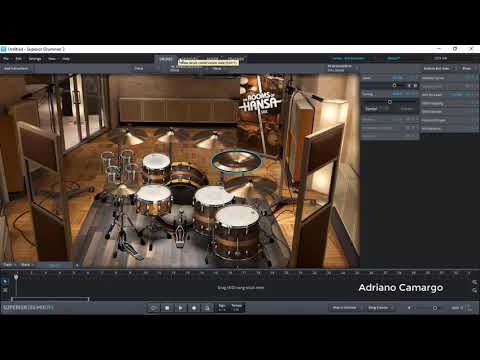Expand the MIDI Monitor section

point(448,112)
